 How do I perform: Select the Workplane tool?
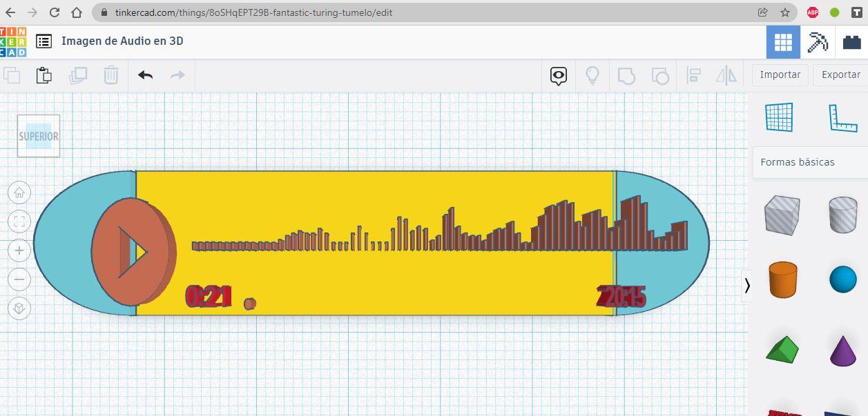(x=779, y=117)
